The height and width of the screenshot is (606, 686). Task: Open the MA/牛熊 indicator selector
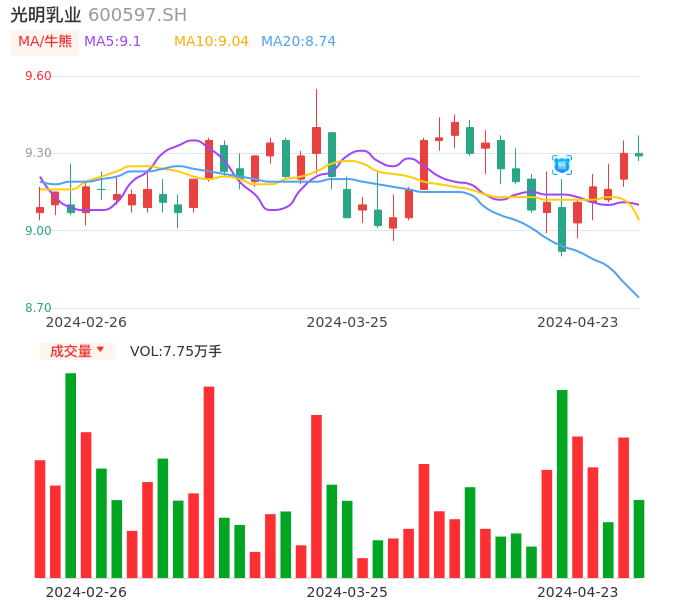click(x=45, y=42)
